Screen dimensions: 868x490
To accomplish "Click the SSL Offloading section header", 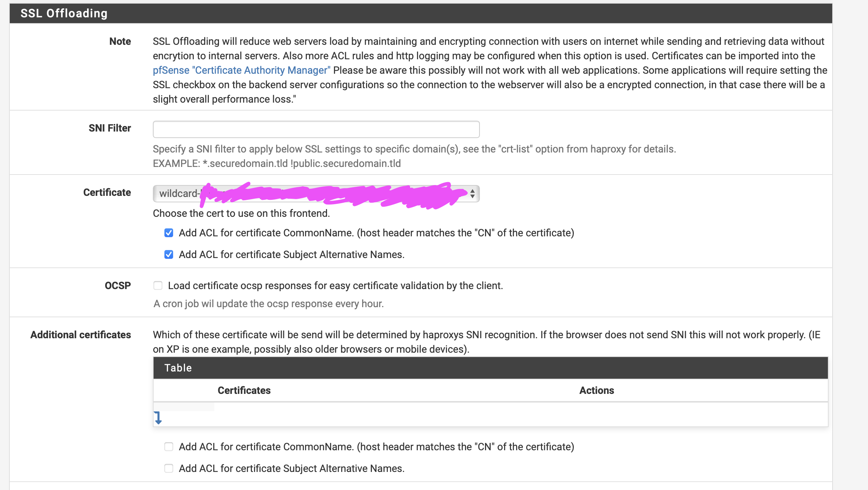I will (64, 13).
